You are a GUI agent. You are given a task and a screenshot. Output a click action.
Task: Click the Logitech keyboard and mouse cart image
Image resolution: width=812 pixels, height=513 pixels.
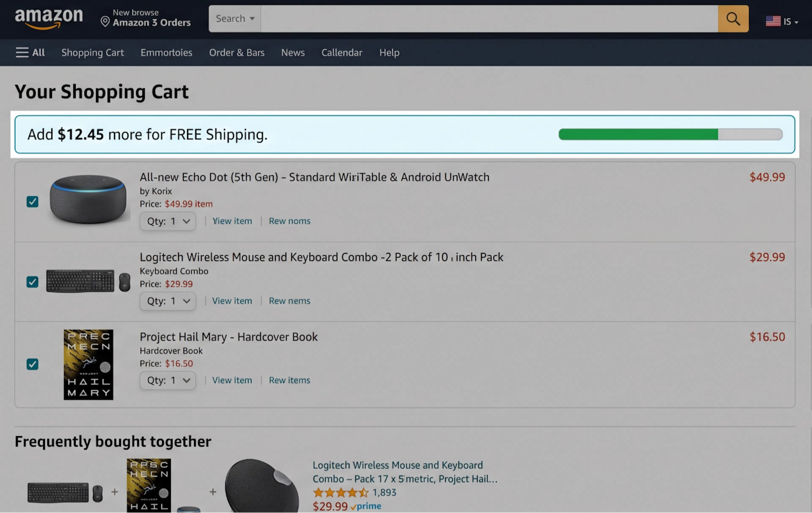88,281
